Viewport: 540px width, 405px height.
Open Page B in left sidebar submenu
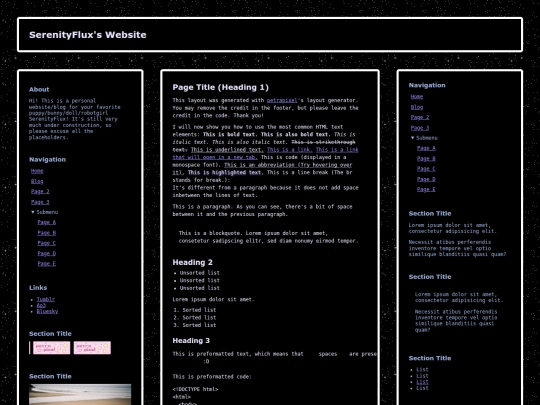pyautogui.click(x=47, y=233)
